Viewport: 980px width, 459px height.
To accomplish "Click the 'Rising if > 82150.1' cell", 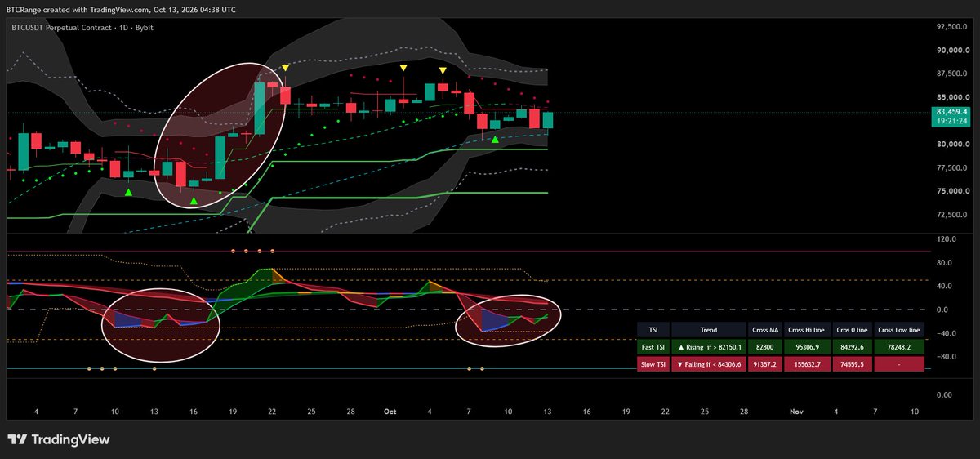I will [x=709, y=347].
